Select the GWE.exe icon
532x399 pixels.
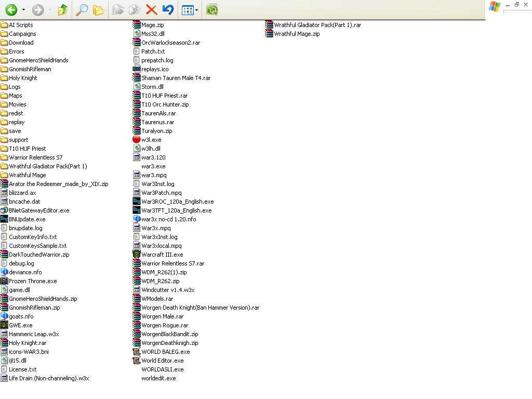tap(4, 325)
